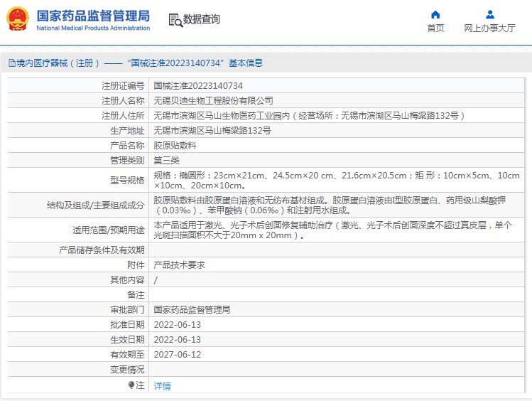Click production address 无锡市滨湖区马山梅梁路132号
This screenshot has height=401, width=532.
(212, 131)
